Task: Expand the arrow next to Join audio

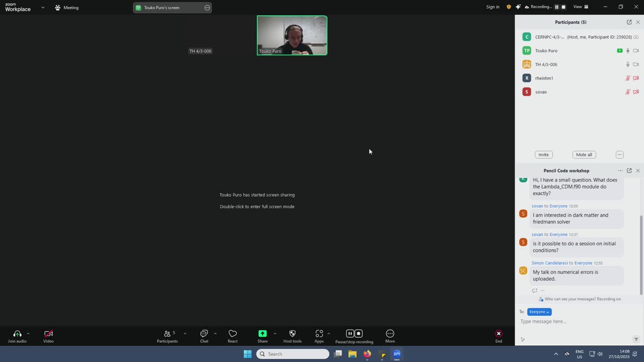Action: [28, 333]
